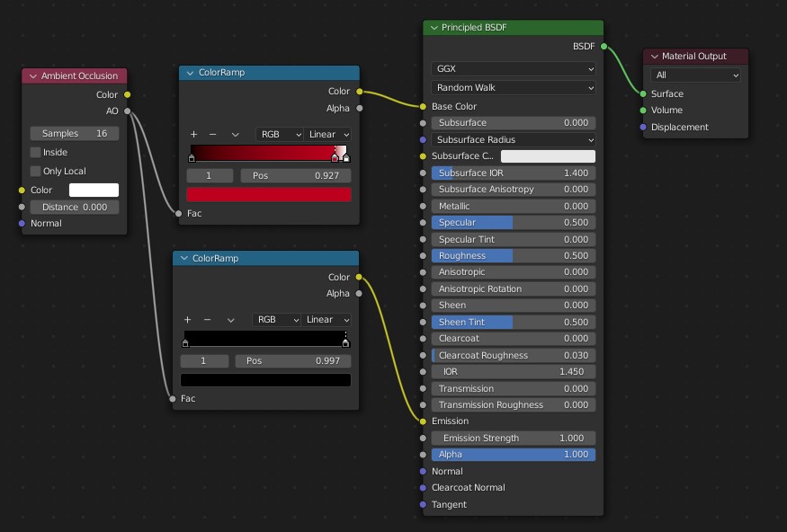Click the Roughness slider
The height and width of the screenshot is (532, 787).
click(x=513, y=256)
